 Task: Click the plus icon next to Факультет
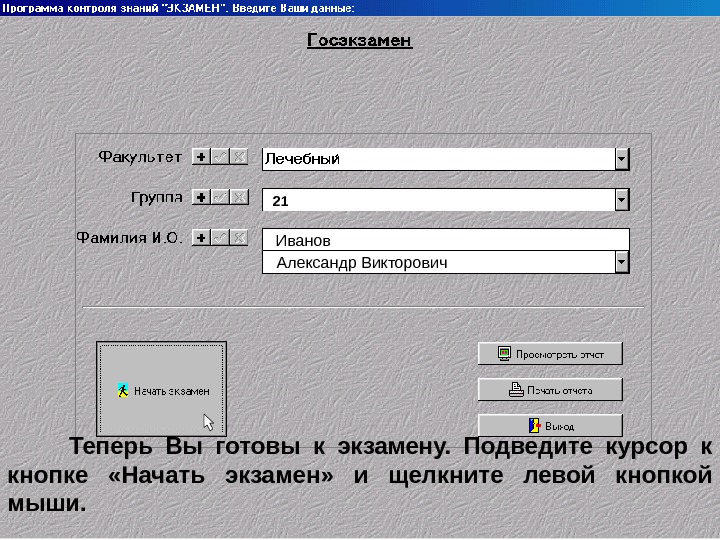coord(201,157)
